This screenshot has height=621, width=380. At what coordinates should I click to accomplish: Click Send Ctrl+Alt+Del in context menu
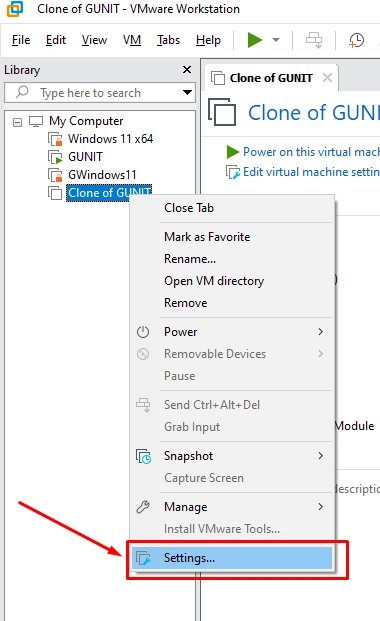coord(233,405)
